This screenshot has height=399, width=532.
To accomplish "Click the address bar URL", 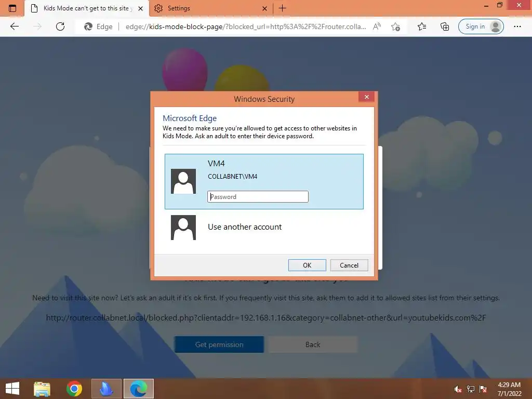I will pyautogui.click(x=246, y=26).
